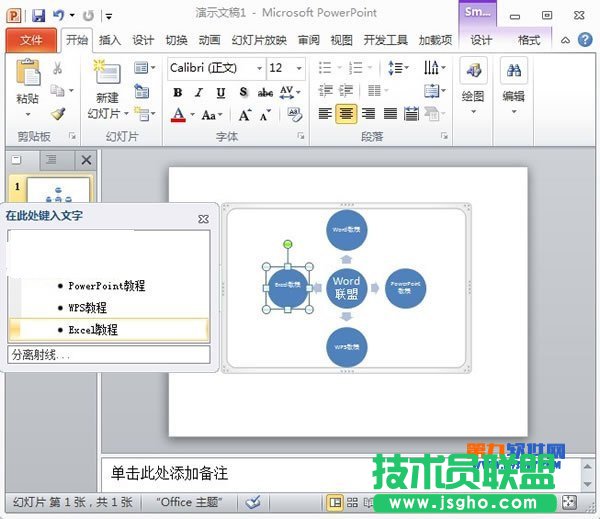600x519 pixels.
Task: Open the Quick Access Toolbar customize dropdown
Action: (109, 16)
